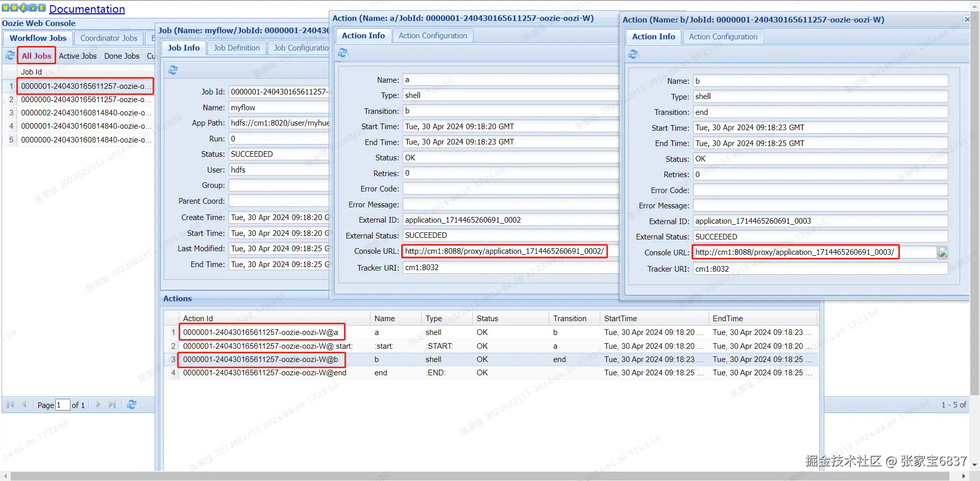
Task: Select action row oozie-oozi-W@end
Action: pyautogui.click(x=491, y=372)
